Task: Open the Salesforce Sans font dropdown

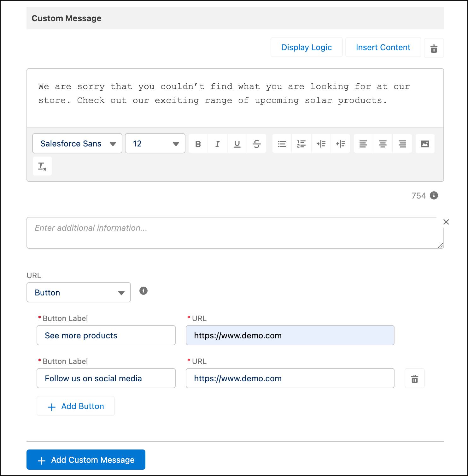Action: point(77,143)
